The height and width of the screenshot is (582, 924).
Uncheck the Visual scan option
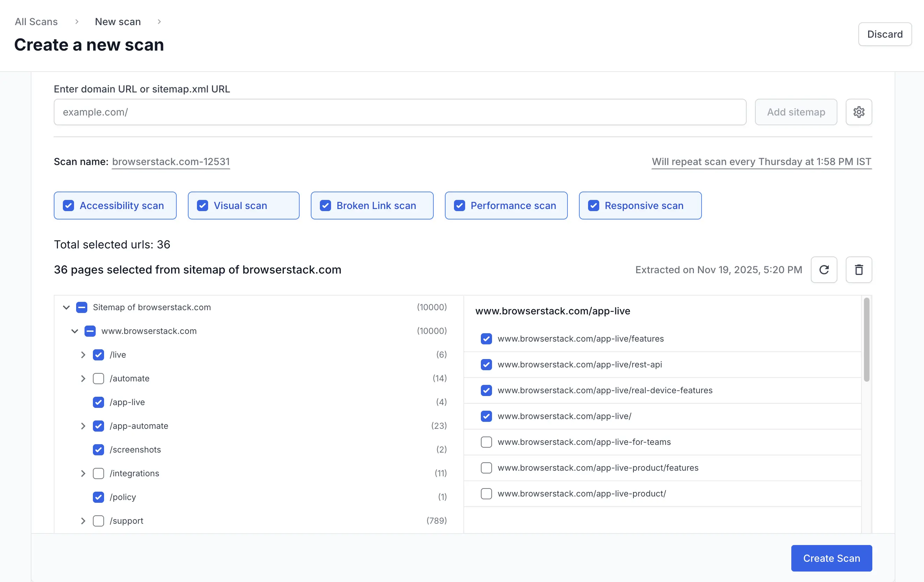pos(203,206)
